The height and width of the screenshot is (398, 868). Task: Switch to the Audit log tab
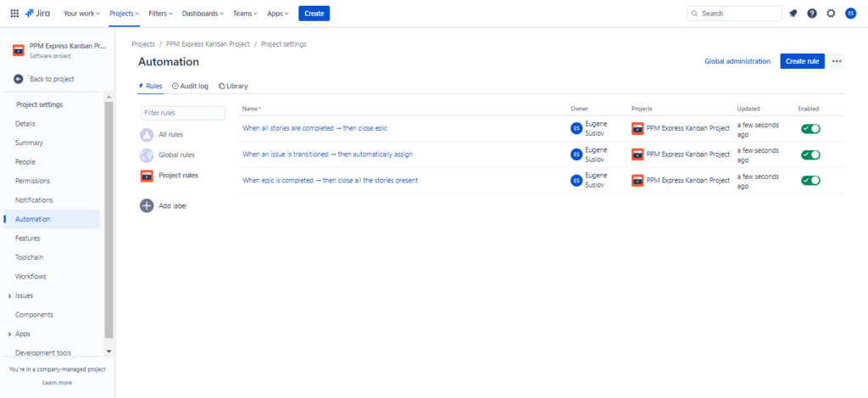click(x=190, y=87)
